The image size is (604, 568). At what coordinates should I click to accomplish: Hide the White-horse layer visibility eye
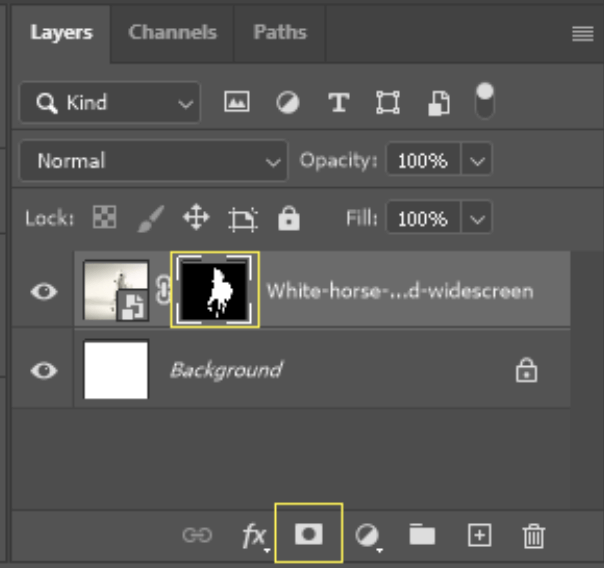click(44, 292)
